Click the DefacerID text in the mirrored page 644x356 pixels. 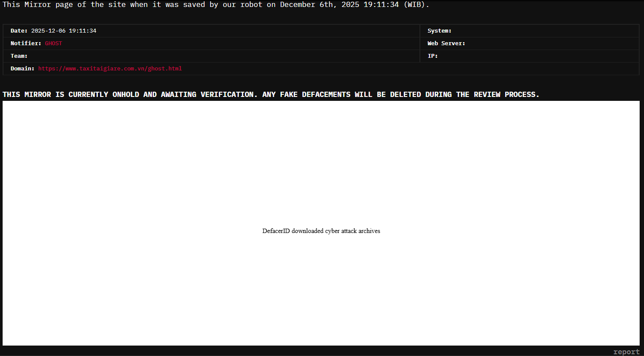point(321,231)
